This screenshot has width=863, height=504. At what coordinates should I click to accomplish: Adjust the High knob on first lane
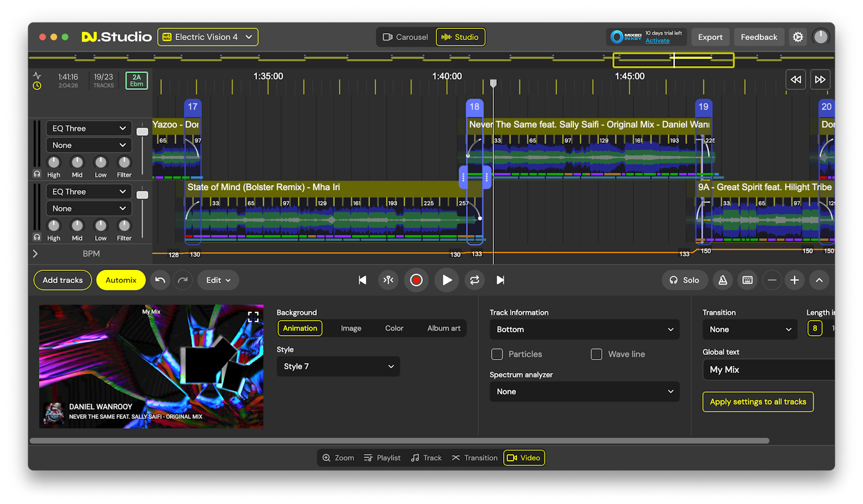(53, 162)
